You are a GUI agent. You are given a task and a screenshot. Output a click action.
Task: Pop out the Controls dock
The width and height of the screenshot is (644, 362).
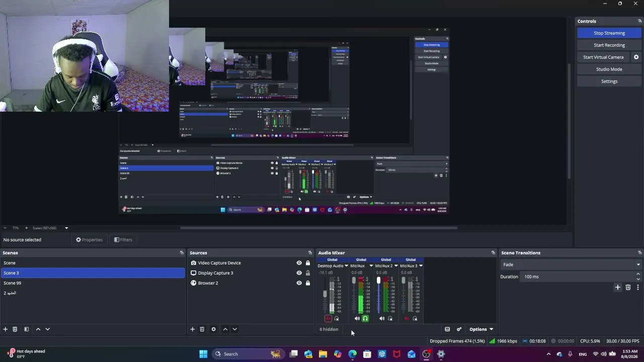639,21
